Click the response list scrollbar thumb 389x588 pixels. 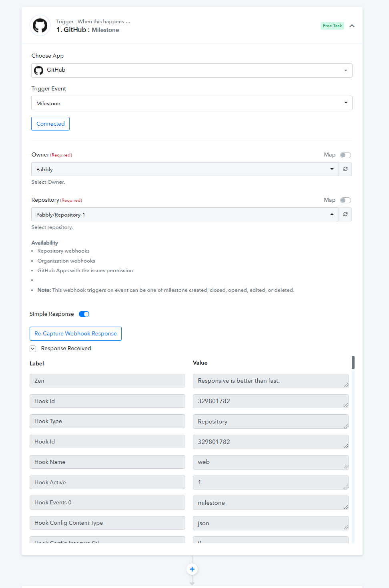pos(353,362)
